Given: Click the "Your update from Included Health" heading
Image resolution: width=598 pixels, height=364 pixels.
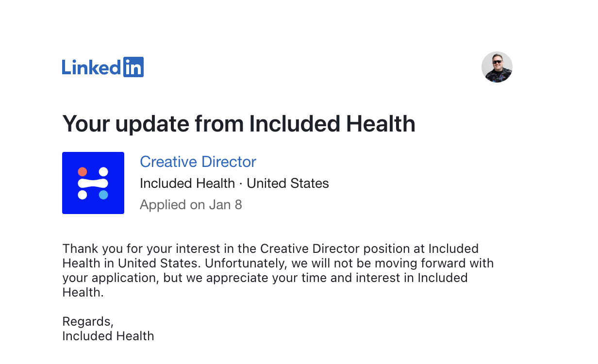Looking at the screenshot, I should coord(239,124).
